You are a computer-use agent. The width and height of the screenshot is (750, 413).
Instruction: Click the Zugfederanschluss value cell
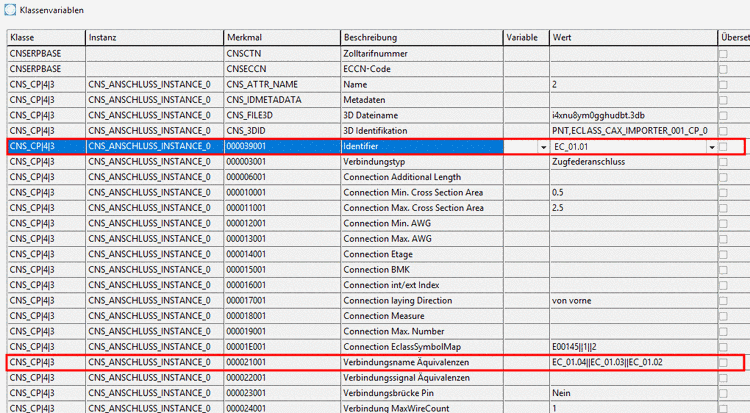tap(633, 162)
